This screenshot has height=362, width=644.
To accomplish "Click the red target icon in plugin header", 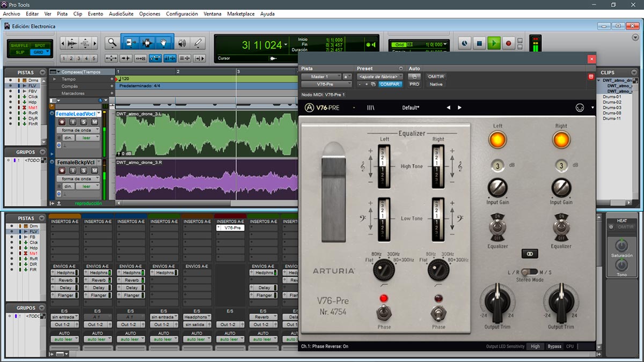I will tap(591, 77).
